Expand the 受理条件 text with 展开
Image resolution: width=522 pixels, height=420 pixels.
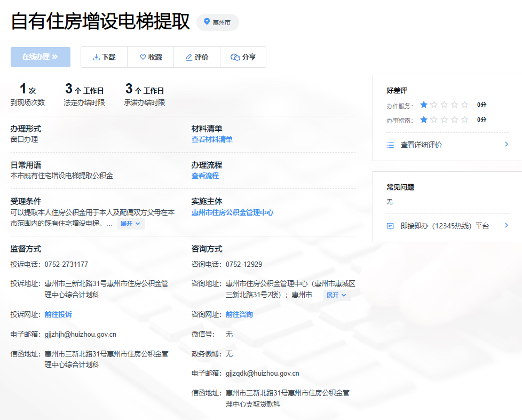(130, 224)
